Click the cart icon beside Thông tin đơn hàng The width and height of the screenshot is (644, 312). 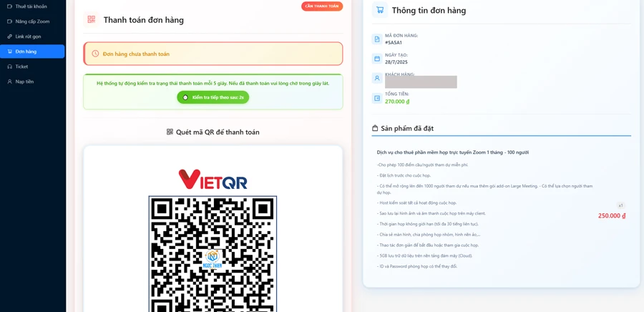(380, 10)
